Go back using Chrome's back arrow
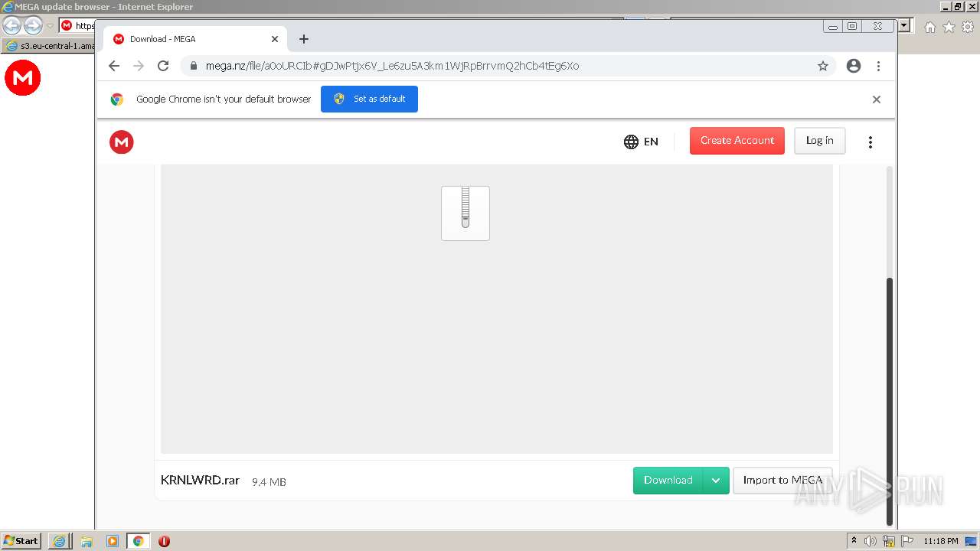980x551 pixels. pos(114,66)
